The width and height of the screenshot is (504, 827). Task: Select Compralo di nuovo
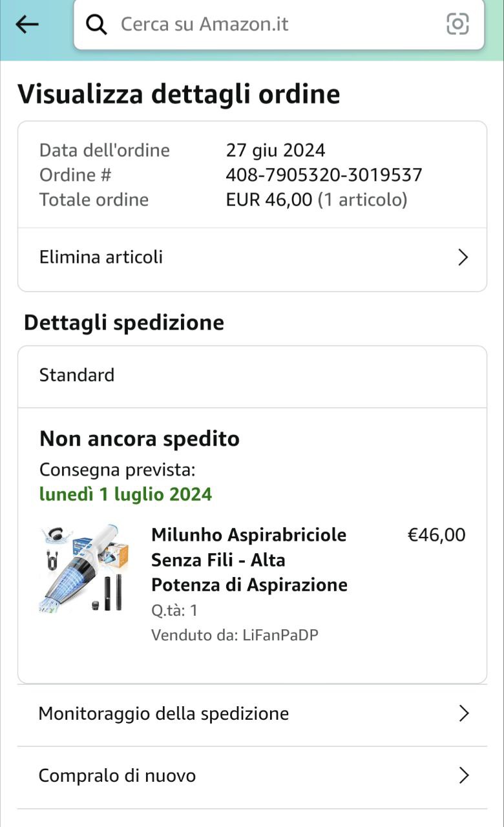(x=117, y=775)
